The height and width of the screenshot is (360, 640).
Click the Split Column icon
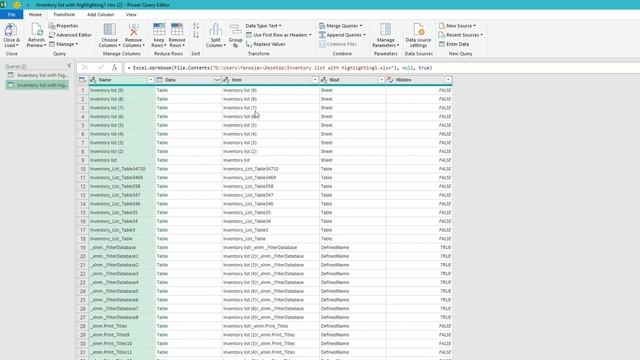pos(216,30)
